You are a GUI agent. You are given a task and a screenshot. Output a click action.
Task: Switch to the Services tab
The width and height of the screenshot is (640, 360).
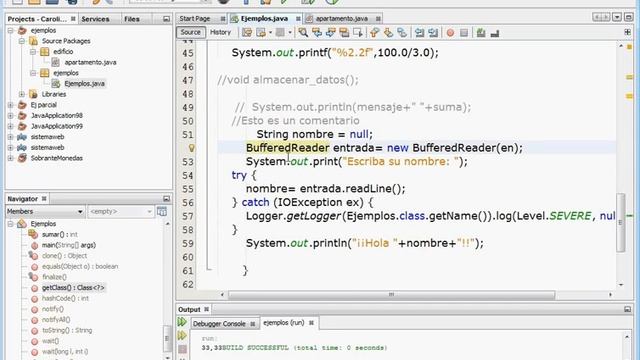(95, 19)
